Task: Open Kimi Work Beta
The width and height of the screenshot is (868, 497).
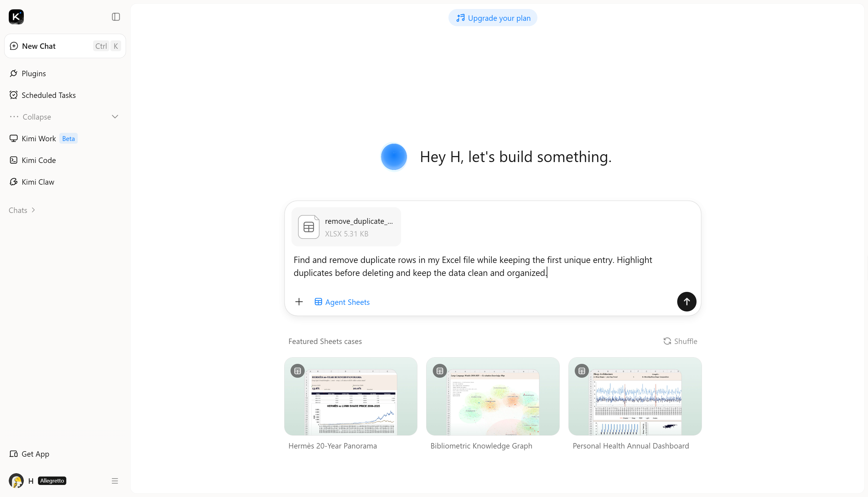Action: coord(49,139)
